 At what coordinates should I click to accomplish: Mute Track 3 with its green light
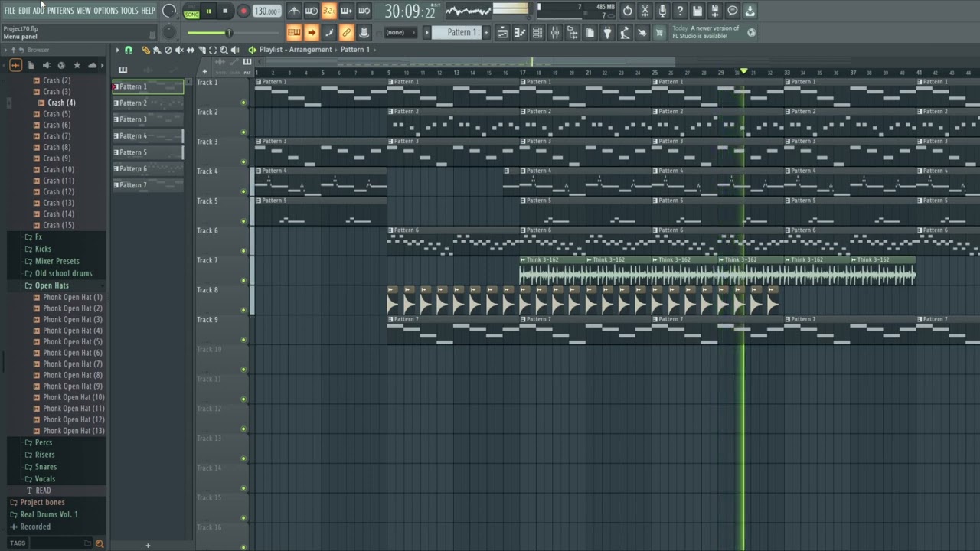[243, 162]
